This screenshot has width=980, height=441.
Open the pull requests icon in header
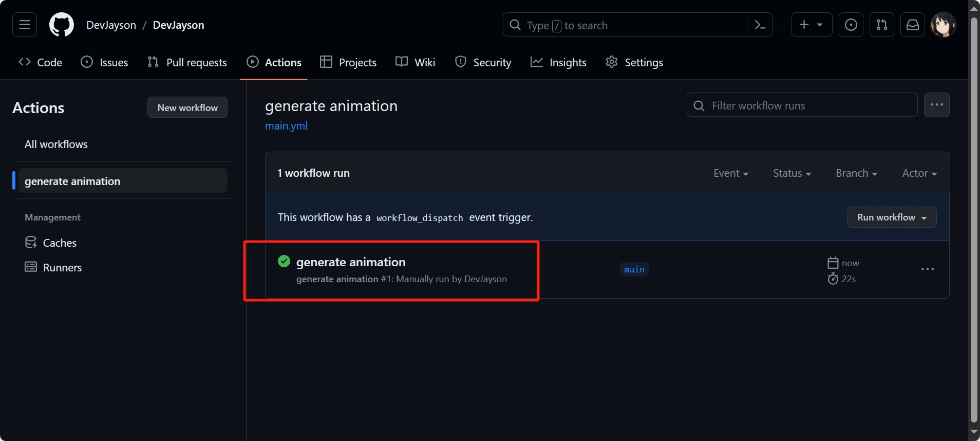pos(882,25)
